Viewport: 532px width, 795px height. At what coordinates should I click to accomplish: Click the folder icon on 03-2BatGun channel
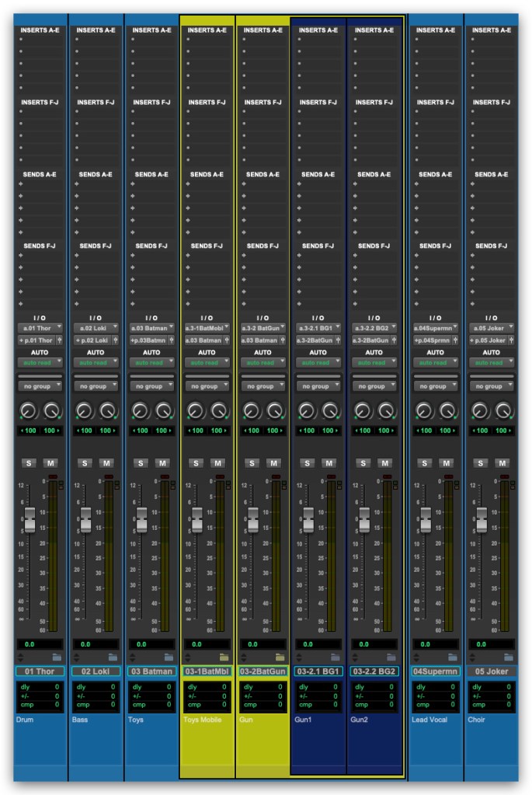pos(280,657)
